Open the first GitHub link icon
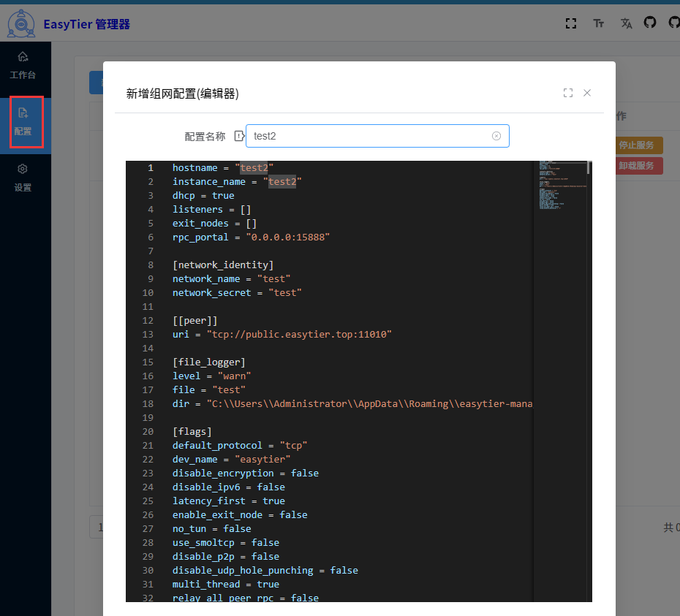 coord(650,23)
